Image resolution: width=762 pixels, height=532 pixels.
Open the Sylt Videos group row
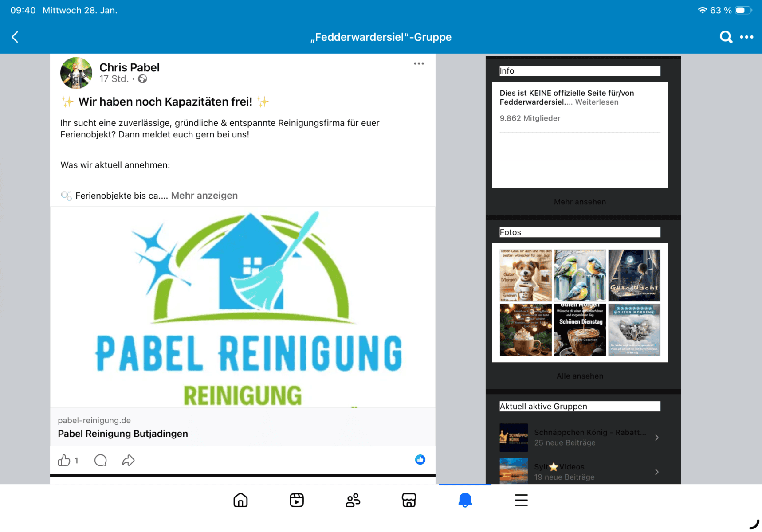click(x=580, y=471)
